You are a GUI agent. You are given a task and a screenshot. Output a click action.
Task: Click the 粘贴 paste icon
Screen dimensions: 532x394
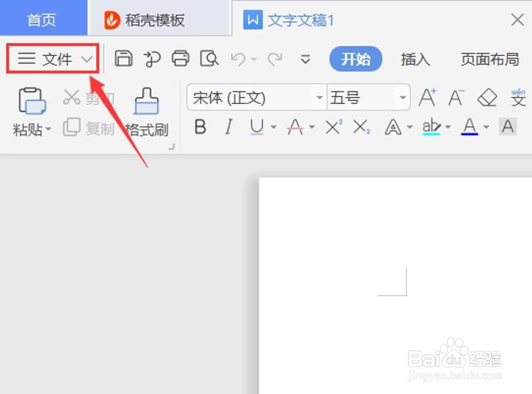point(32,100)
